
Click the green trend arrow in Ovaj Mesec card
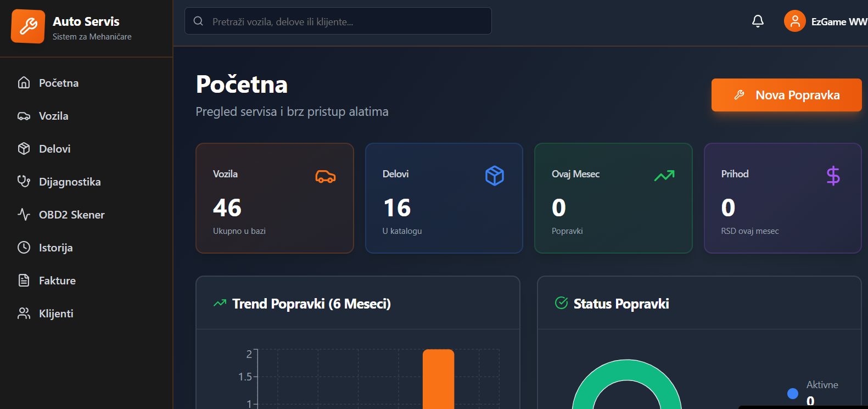664,176
